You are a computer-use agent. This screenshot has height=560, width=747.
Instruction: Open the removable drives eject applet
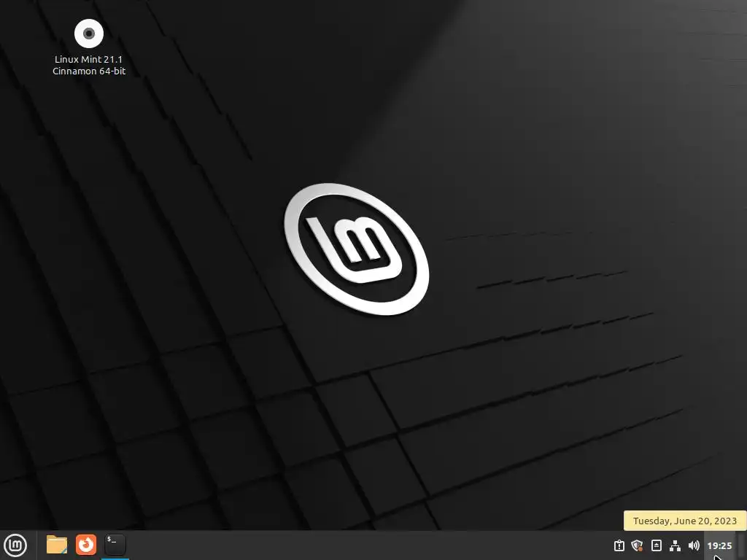[x=657, y=545]
